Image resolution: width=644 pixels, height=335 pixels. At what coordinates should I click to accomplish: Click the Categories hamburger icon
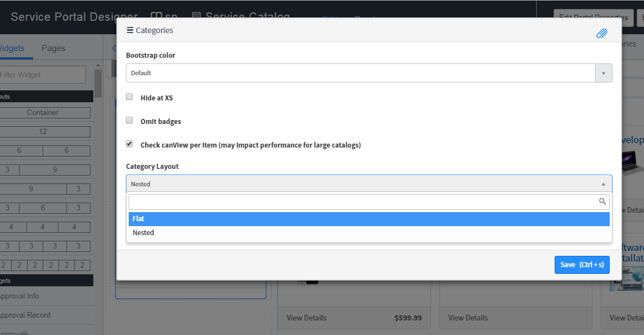click(x=130, y=30)
